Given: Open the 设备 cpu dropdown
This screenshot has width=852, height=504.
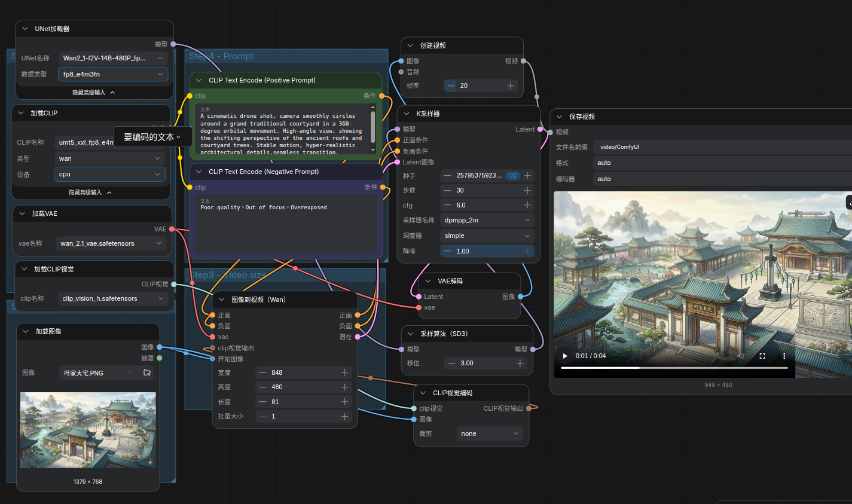Looking at the screenshot, I should (x=109, y=175).
